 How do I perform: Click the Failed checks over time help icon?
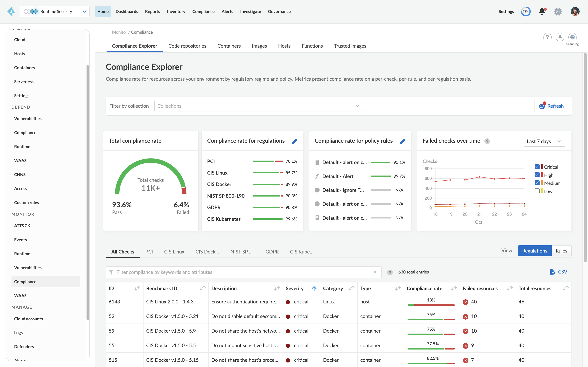click(487, 141)
